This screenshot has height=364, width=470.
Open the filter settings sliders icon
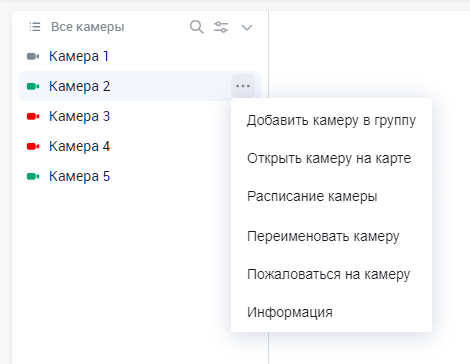pos(221,27)
